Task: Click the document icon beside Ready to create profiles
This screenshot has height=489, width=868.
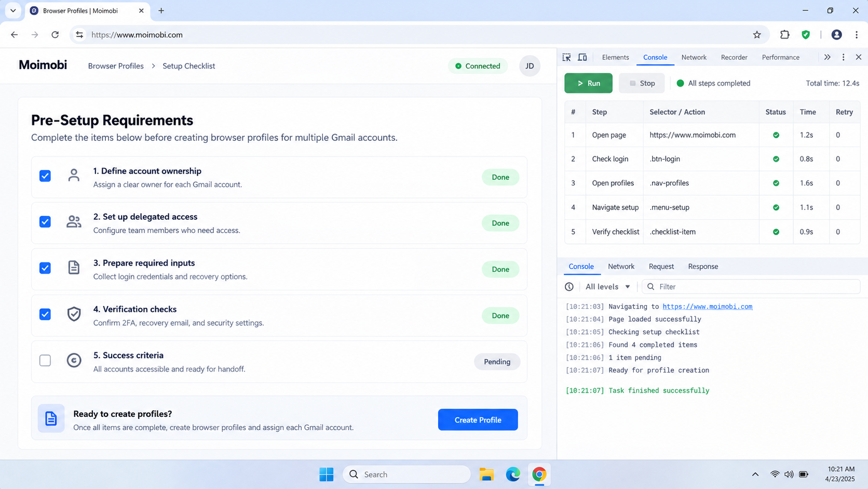Action: point(51,418)
